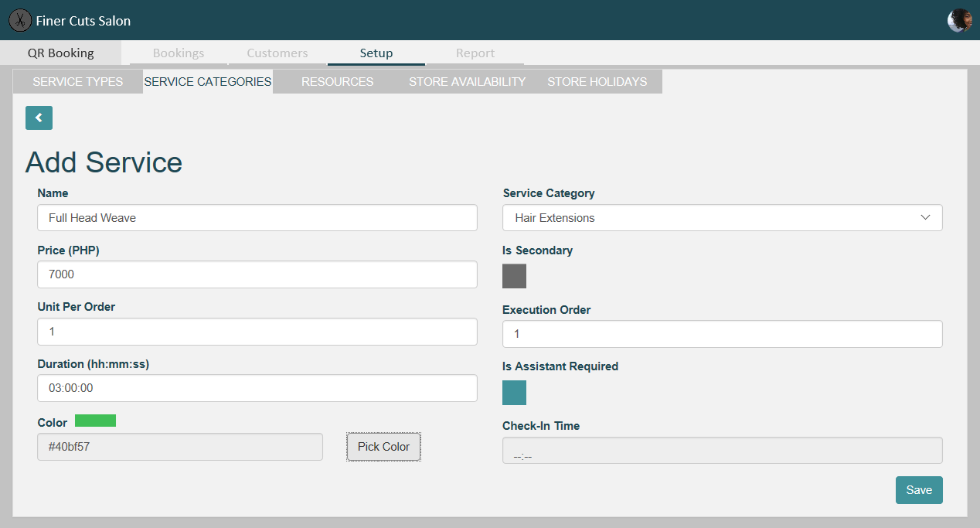Click the Check-In Time field
980x528 pixels.
click(723, 451)
